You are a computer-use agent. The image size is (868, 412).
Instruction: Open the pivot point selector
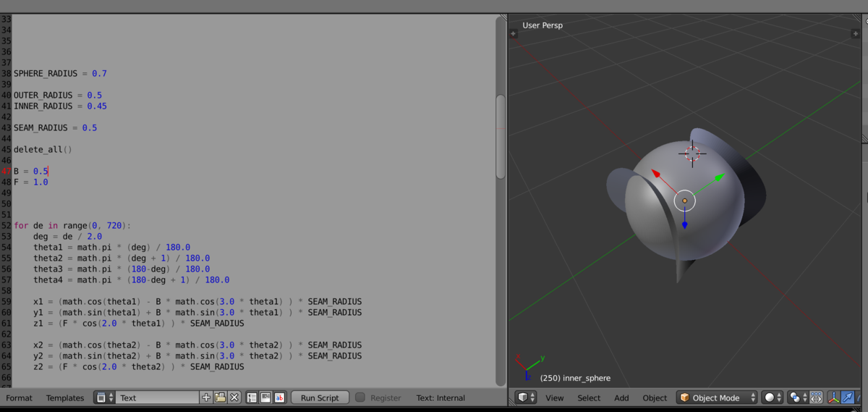[799, 398]
